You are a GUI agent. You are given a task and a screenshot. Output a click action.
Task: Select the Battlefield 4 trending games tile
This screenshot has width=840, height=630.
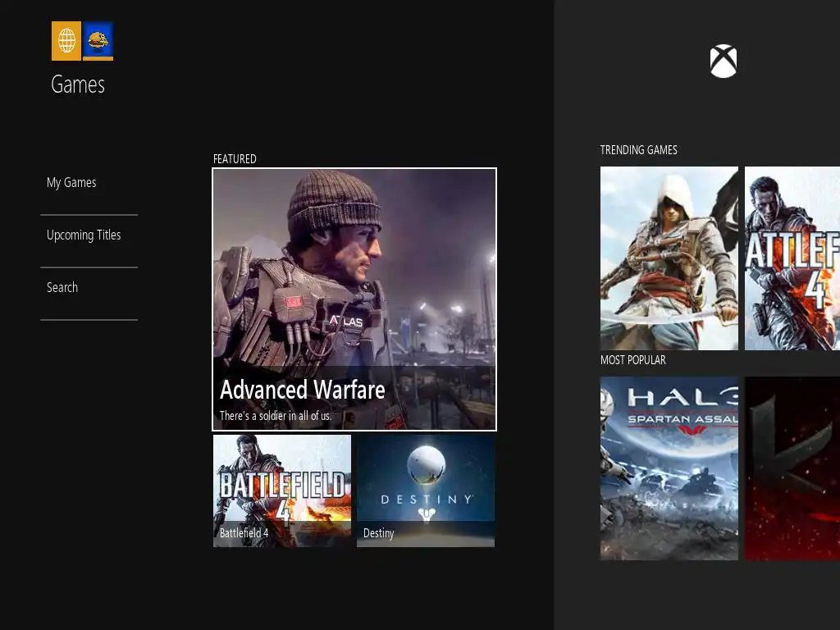792,258
